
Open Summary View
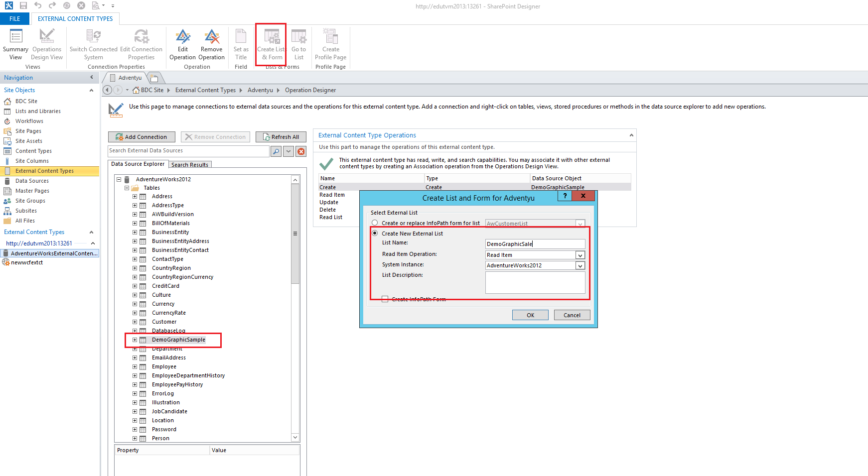(x=15, y=44)
